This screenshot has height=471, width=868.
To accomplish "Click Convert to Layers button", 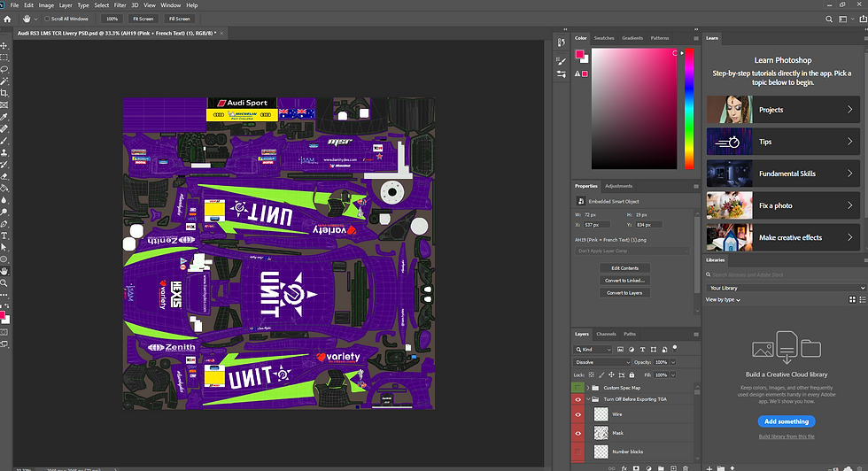I will click(624, 293).
